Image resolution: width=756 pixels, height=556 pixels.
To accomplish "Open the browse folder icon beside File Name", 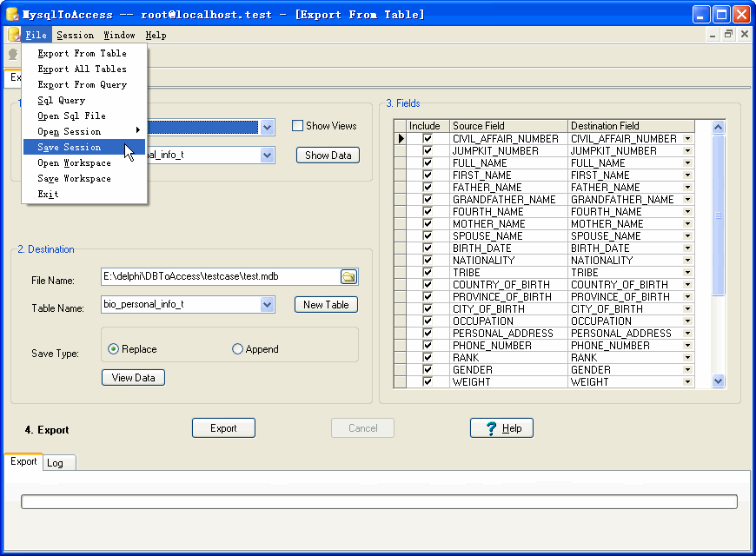I will pyautogui.click(x=348, y=277).
